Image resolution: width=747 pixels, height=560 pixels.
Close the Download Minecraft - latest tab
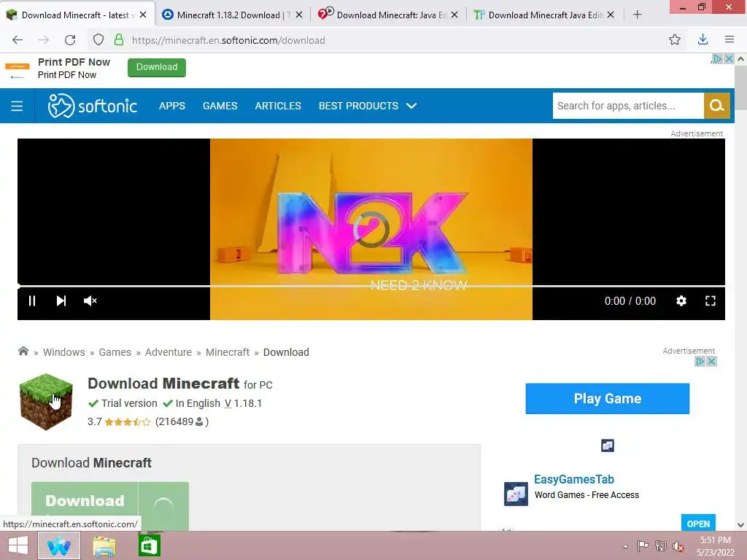click(x=143, y=15)
